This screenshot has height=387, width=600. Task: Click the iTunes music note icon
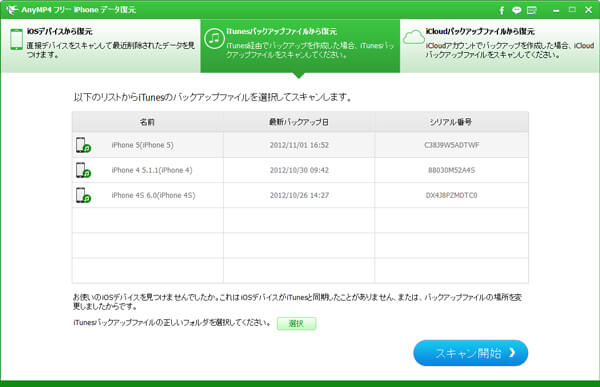tap(214, 39)
